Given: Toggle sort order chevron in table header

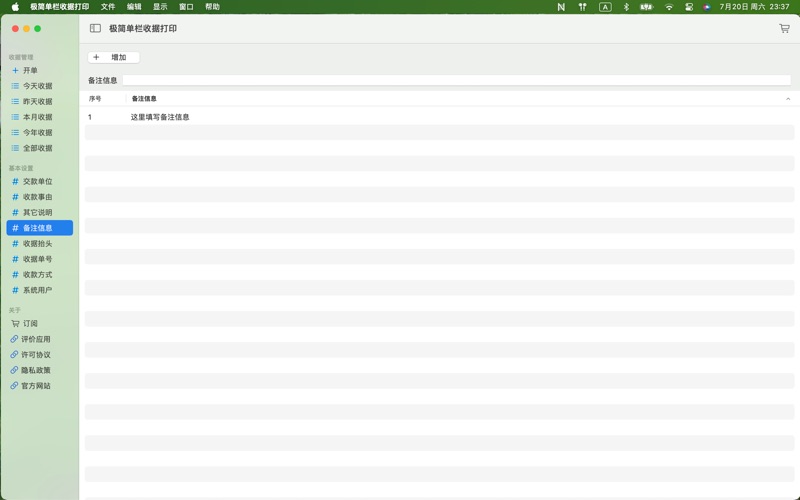Looking at the screenshot, I should pyautogui.click(x=788, y=98).
